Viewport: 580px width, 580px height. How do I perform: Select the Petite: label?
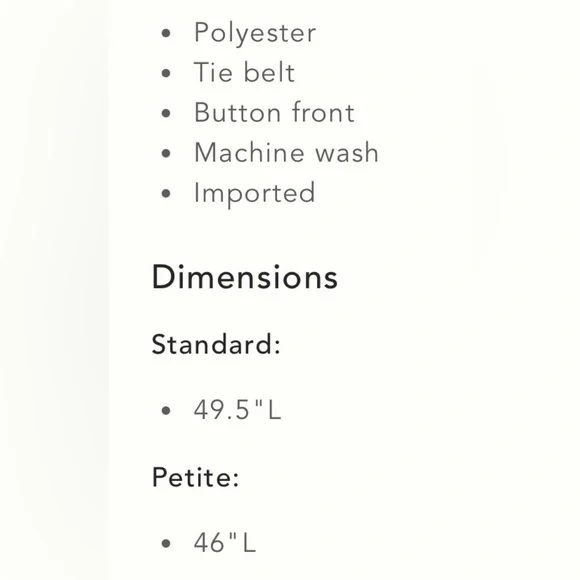[195, 477]
